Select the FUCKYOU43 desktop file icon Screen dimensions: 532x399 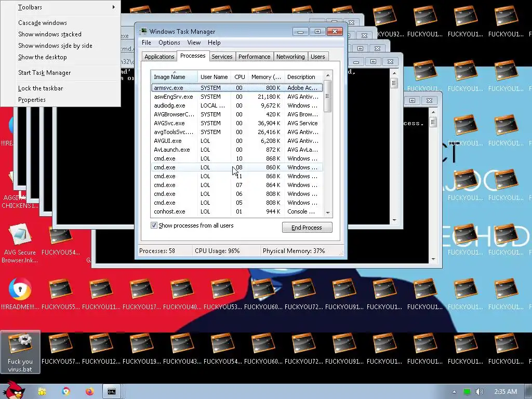182,349
